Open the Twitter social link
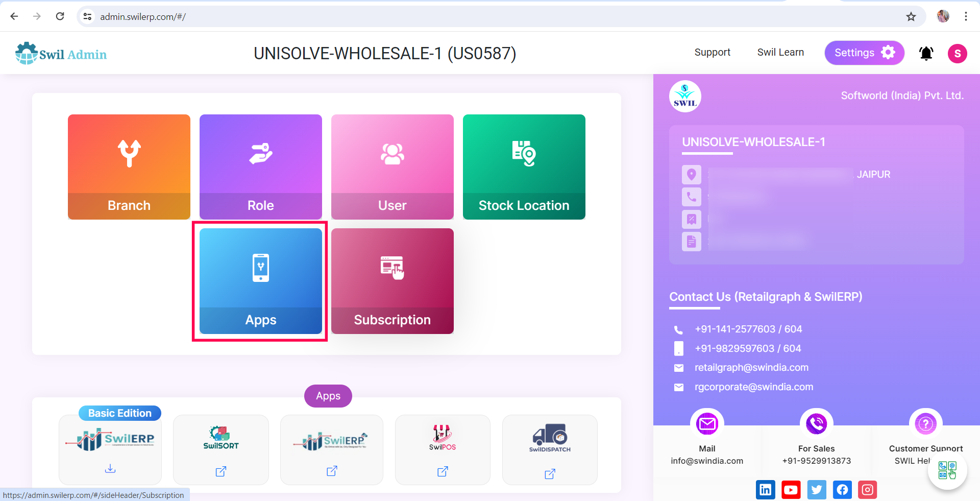Screen dimensions: 980x501 point(817,490)
